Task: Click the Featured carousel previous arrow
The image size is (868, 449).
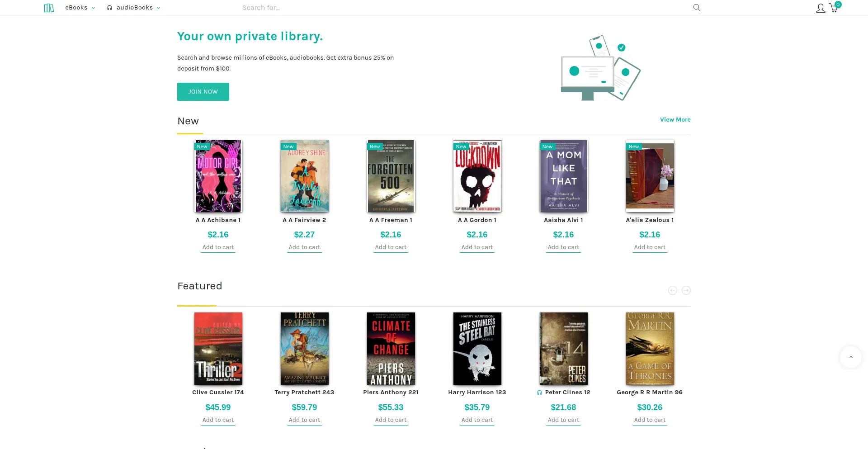Action: [673, 290]
